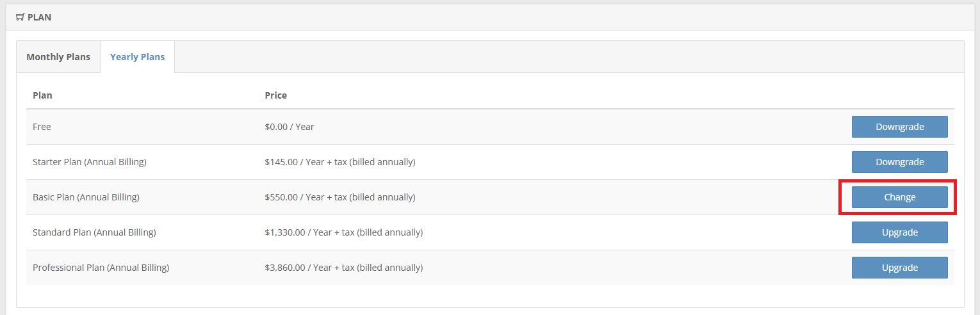The width and height of the screenshot is (980, 315).
Task: Upgrade to the Standard Plan
Action: 899,232
